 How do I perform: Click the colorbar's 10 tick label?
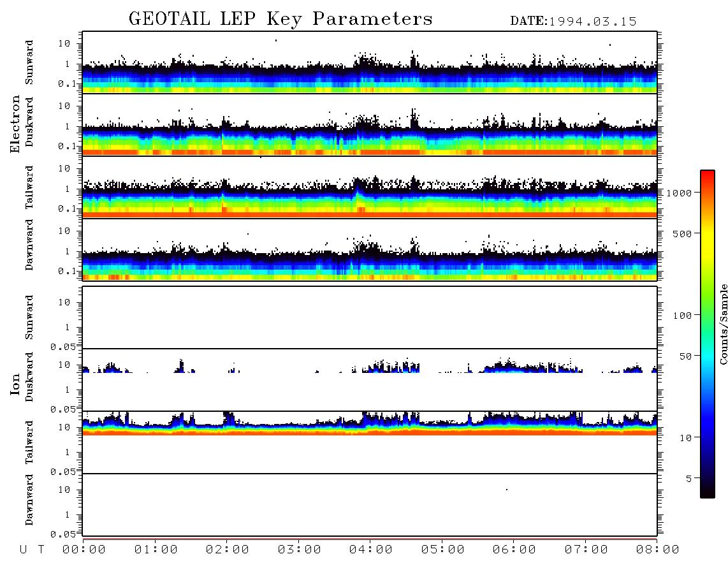tap(685, 437)
